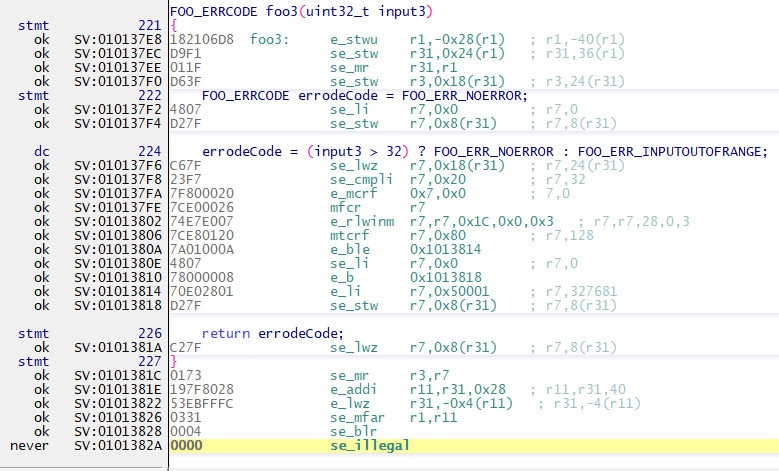Select source line 'return errodeCode;'
This screenshot has height=471, width=779.
[x=272, y=333]
